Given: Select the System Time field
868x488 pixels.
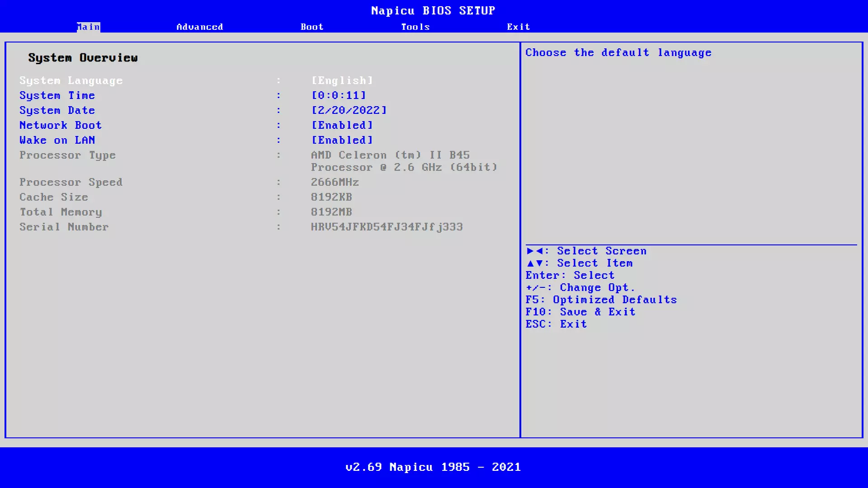Looking at the screenshot, I should click(338, 95).
